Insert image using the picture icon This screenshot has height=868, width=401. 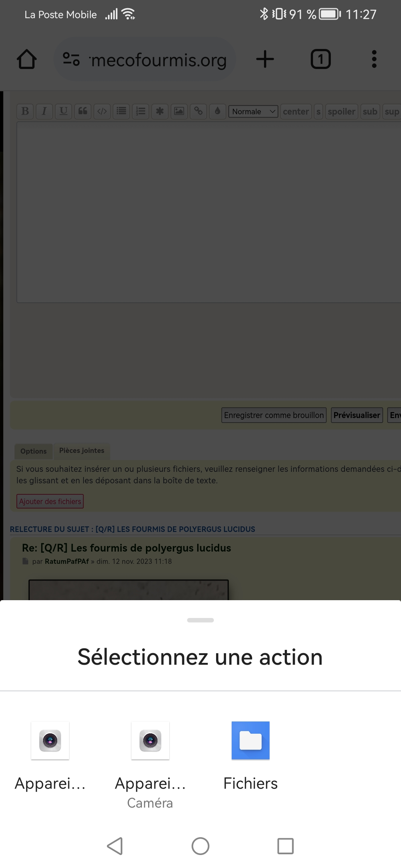coord(179,111)
